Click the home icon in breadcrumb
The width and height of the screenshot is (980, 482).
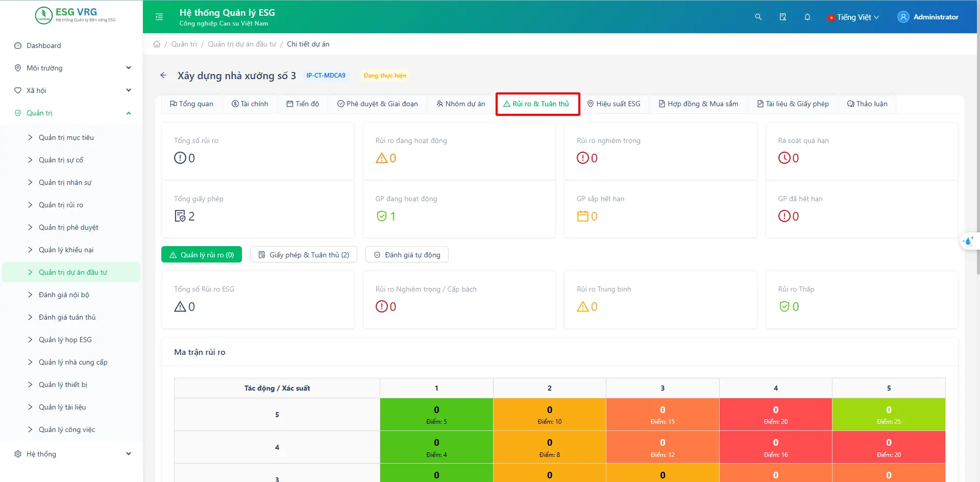point(157,44)
